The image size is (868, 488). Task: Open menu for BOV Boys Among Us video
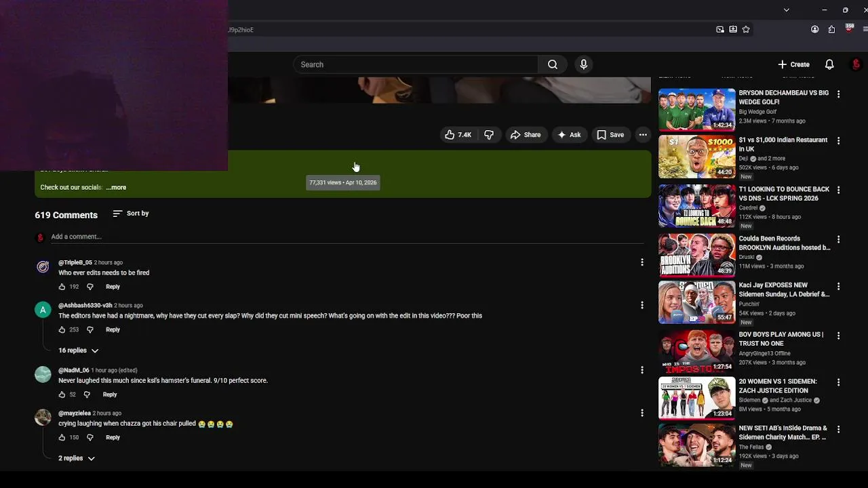pos(838,335)
